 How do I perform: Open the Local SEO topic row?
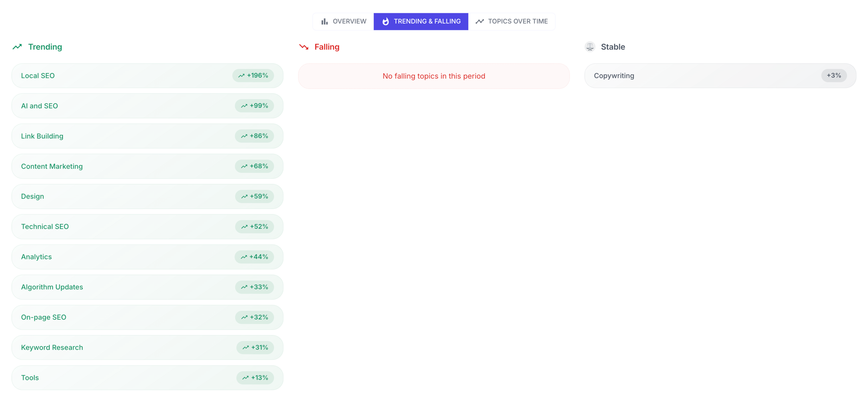point(148,76)
